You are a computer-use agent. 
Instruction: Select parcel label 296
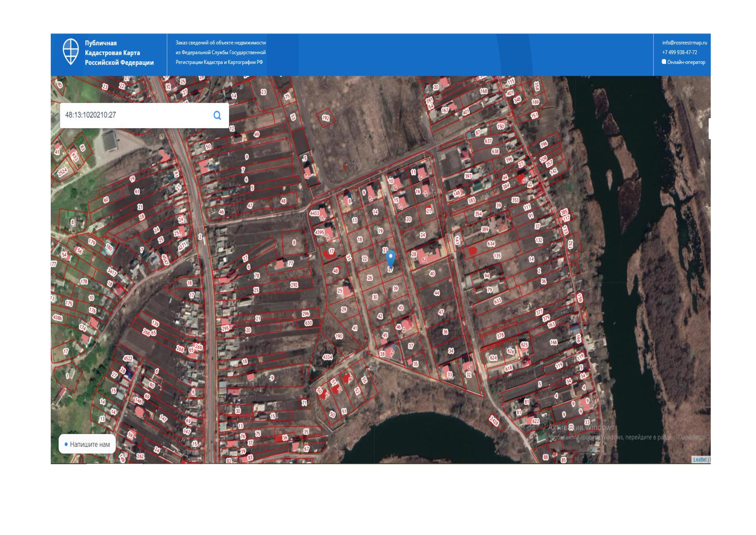click(305, 314)
